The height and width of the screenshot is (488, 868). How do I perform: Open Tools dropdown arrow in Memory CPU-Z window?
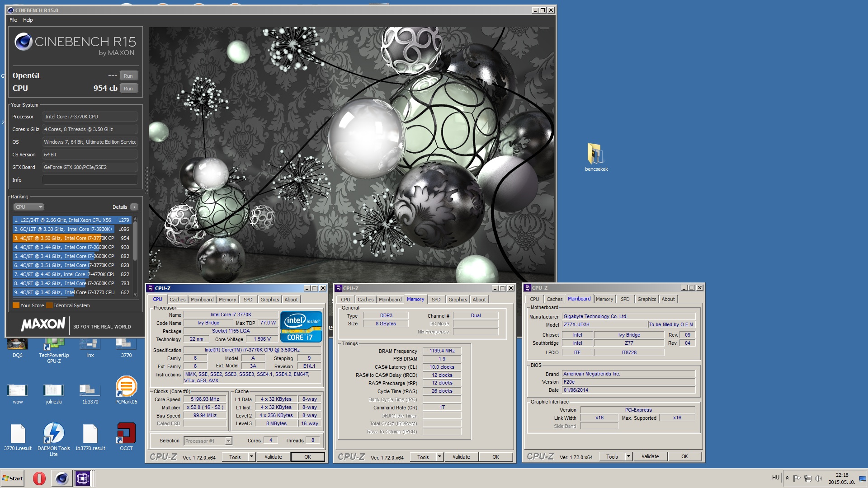point(439,457)
